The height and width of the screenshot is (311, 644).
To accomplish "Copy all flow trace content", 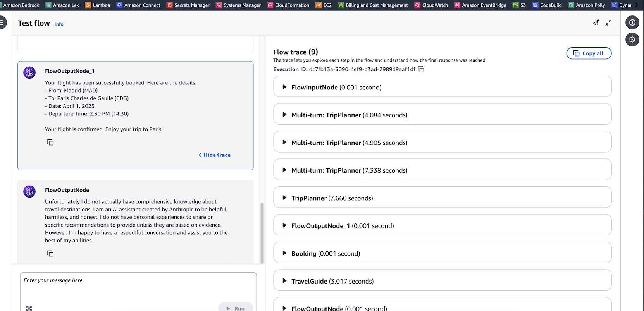I will coord(589,53).
